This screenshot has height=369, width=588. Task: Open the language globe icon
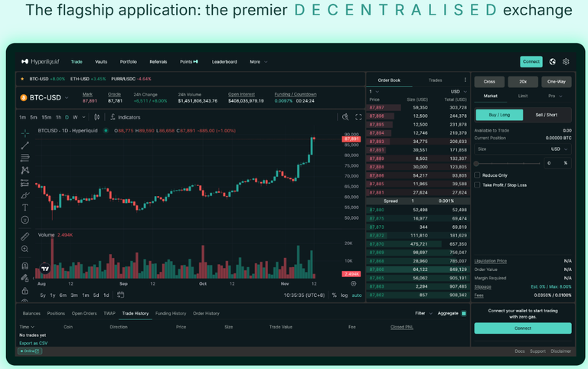pos(552,61)
